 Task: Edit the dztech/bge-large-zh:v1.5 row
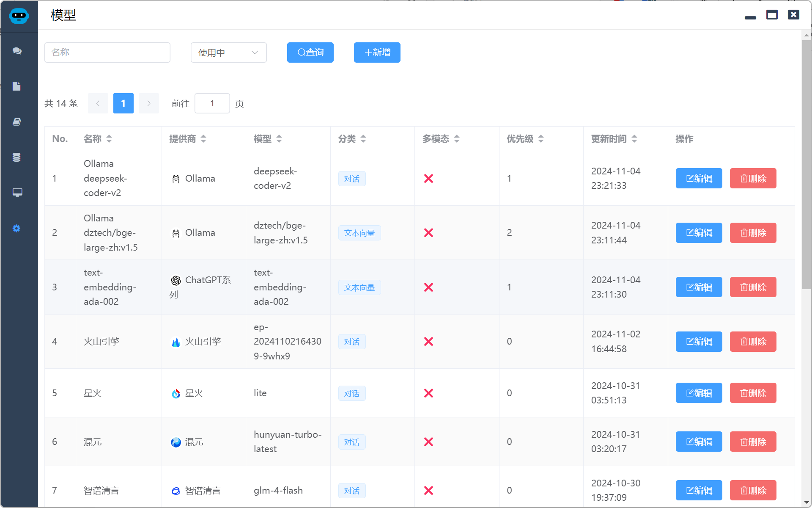pos(699,233)
